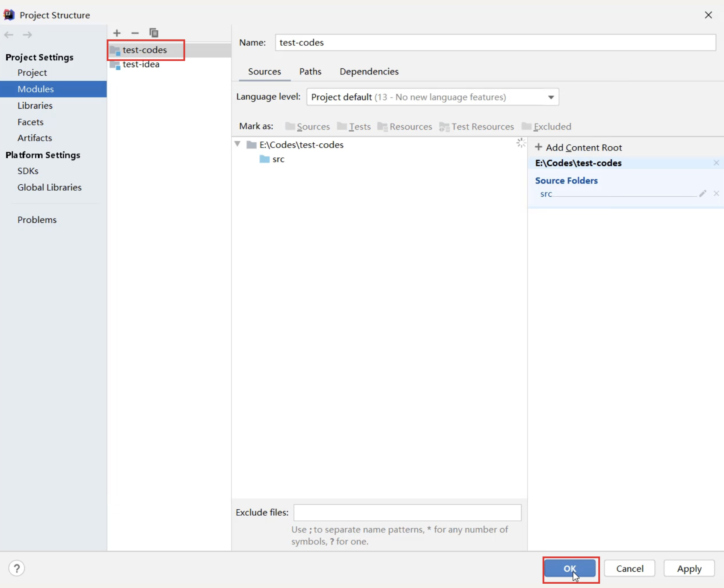Mark folder as Test Resources
This screenshot has width=724, height=588.
(x=477, y=127)
